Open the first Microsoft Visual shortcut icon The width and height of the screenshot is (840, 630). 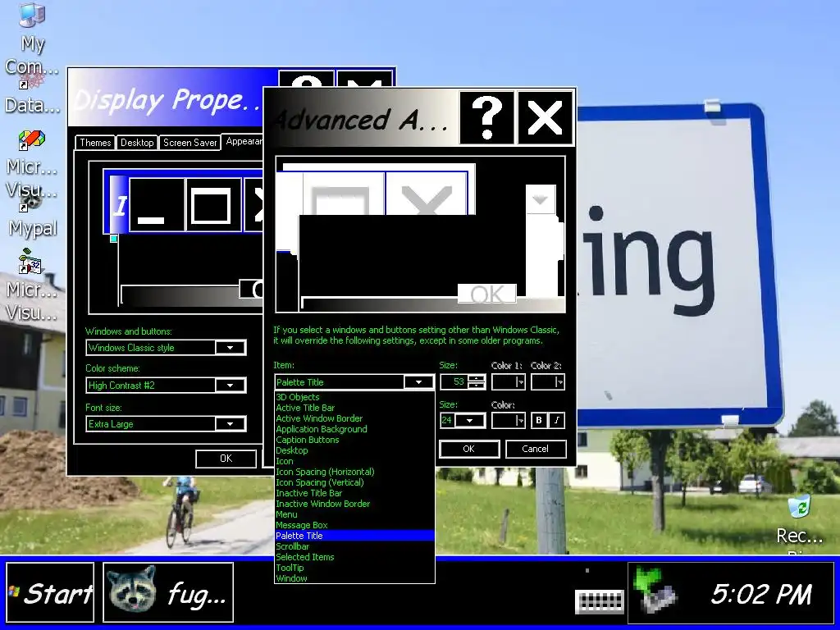click(x=32, y=163)
